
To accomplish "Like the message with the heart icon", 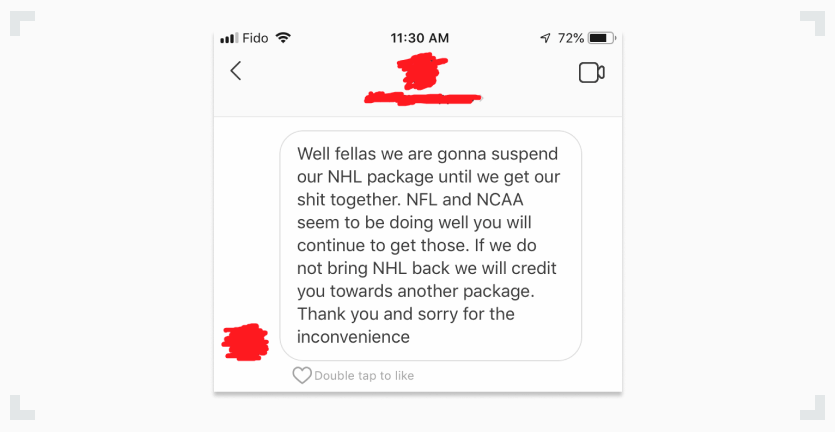I will 302,376.
